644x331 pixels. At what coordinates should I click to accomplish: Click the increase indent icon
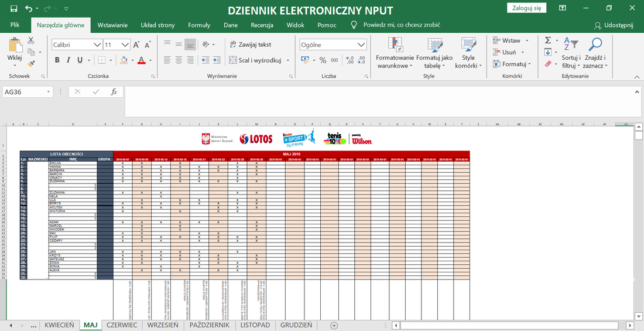point(217,60)
